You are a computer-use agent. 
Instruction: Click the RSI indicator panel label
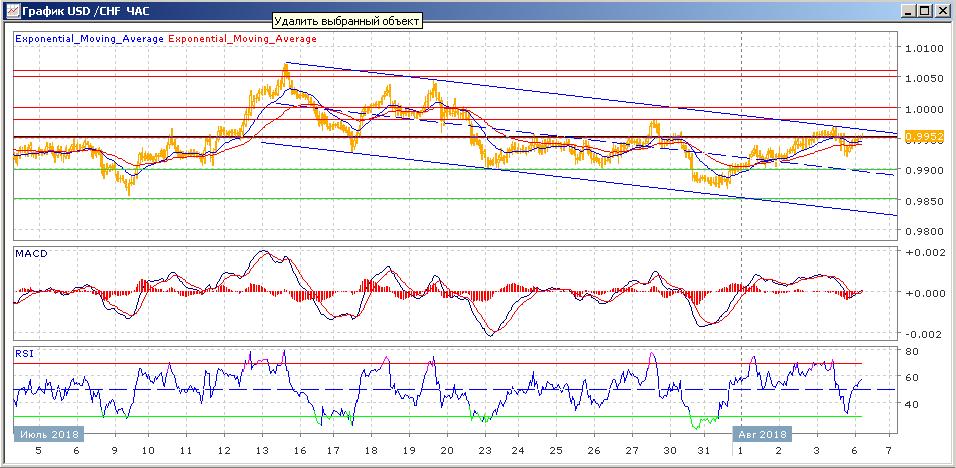coord(24,352)
